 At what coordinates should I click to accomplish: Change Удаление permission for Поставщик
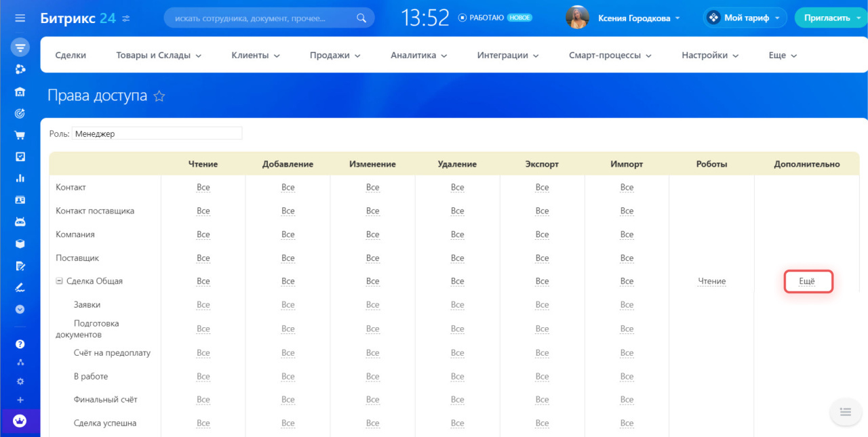458,258
